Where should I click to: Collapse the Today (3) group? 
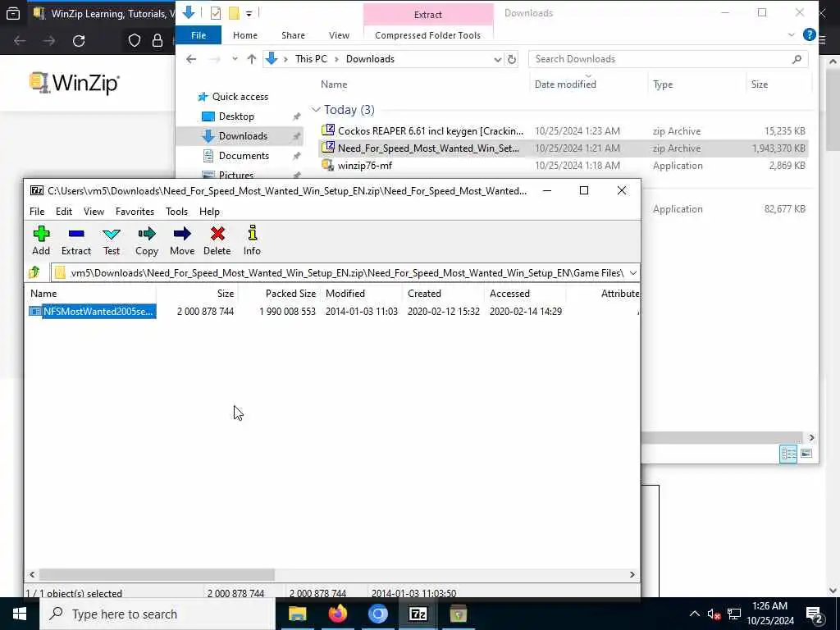[316, 110]
